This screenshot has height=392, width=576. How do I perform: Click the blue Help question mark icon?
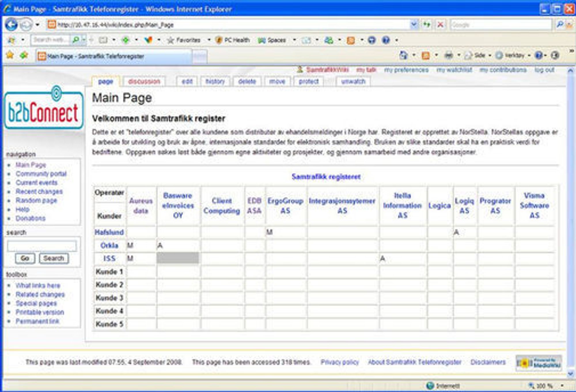click(539, 55)
